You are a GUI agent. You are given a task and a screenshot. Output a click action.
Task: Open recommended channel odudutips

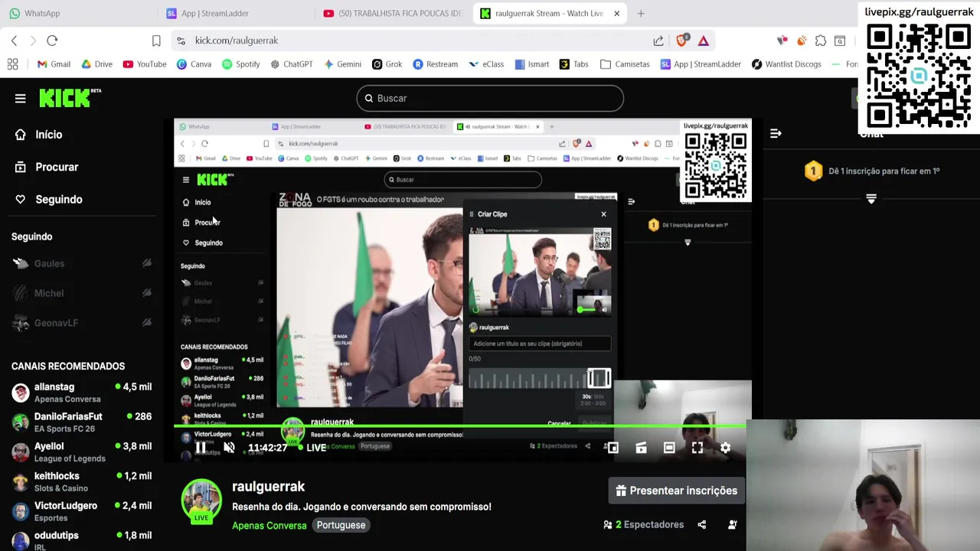click(82, 540)
